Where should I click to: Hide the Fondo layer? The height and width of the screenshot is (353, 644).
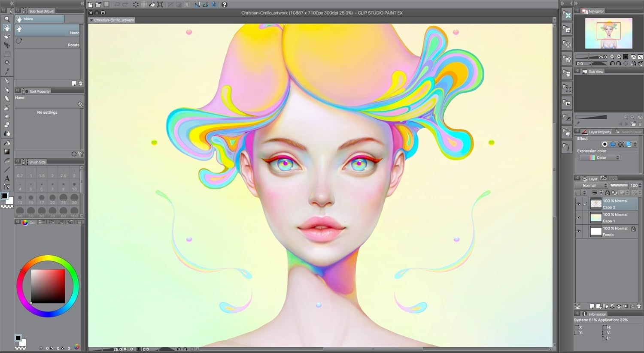[x=578, y=231]
